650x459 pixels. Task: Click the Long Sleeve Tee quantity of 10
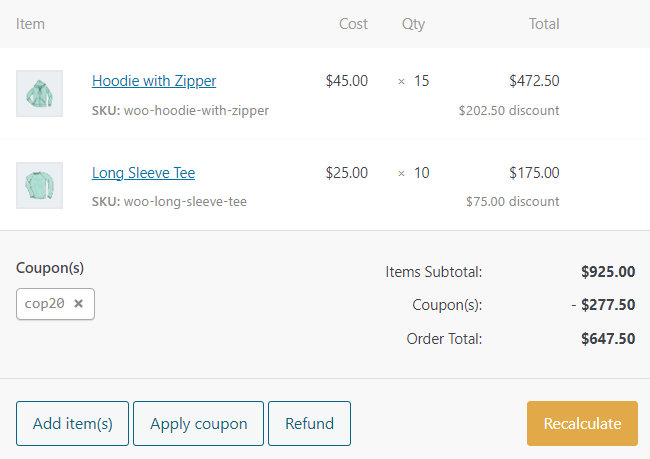421,173
